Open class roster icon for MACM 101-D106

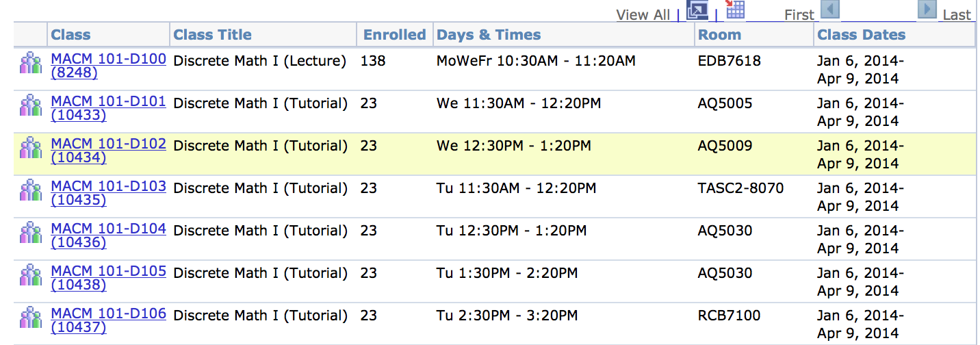pyautogui.click(x=31, y=318)
